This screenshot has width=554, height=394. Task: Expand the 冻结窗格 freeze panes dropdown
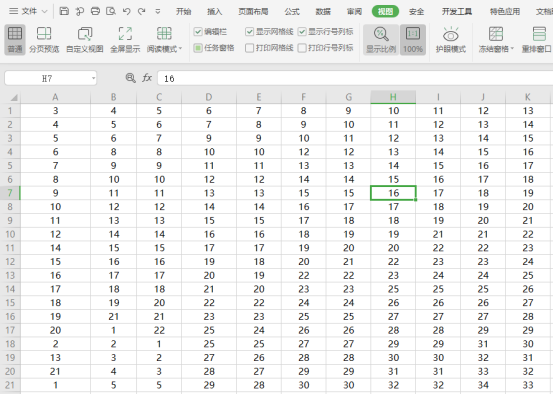pos(512,48)
